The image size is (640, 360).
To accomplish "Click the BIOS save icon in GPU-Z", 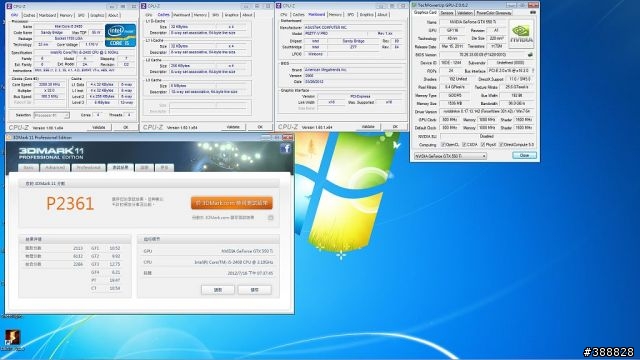I will pos(530,54).
